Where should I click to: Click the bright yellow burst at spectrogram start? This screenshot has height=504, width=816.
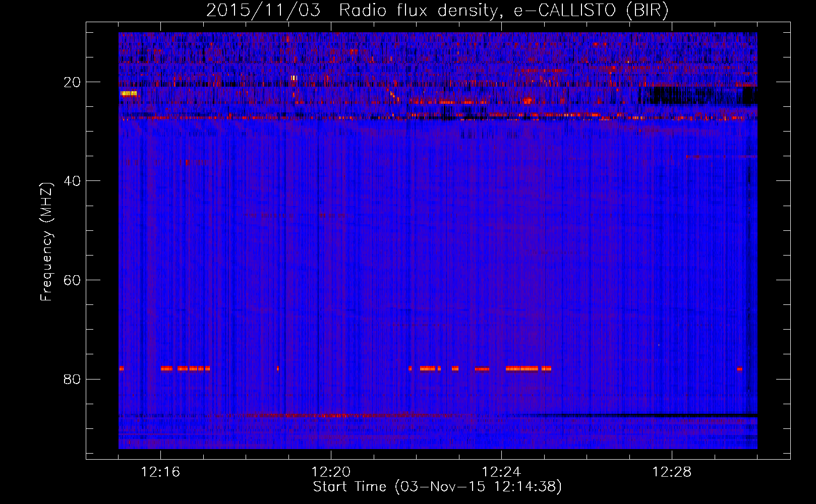click(x=129, y=93)
